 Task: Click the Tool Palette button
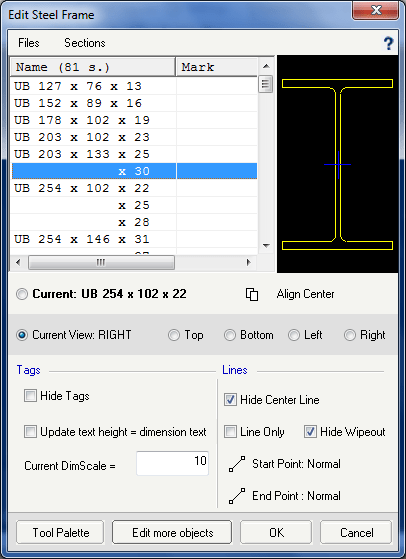tap(61, 533)
